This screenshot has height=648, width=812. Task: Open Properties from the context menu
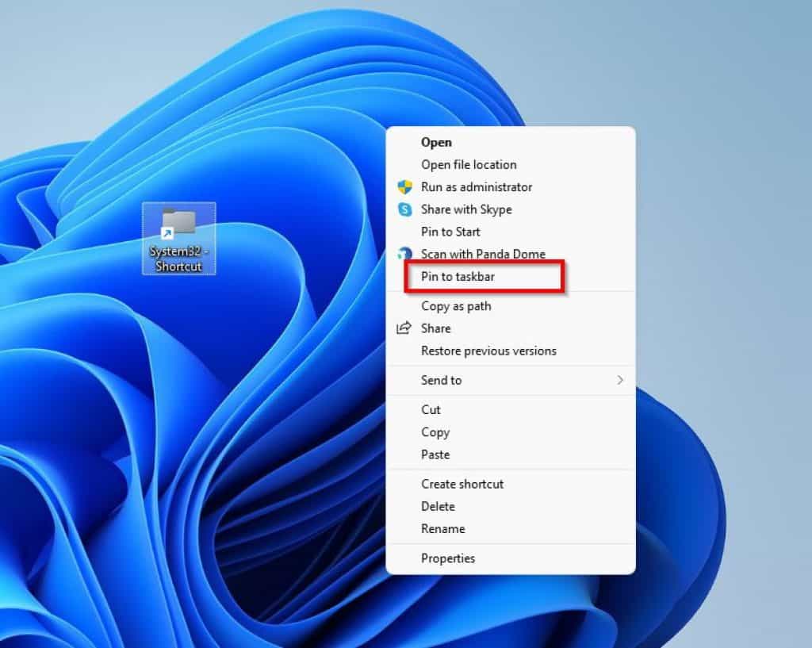click(x=511, y=558)
